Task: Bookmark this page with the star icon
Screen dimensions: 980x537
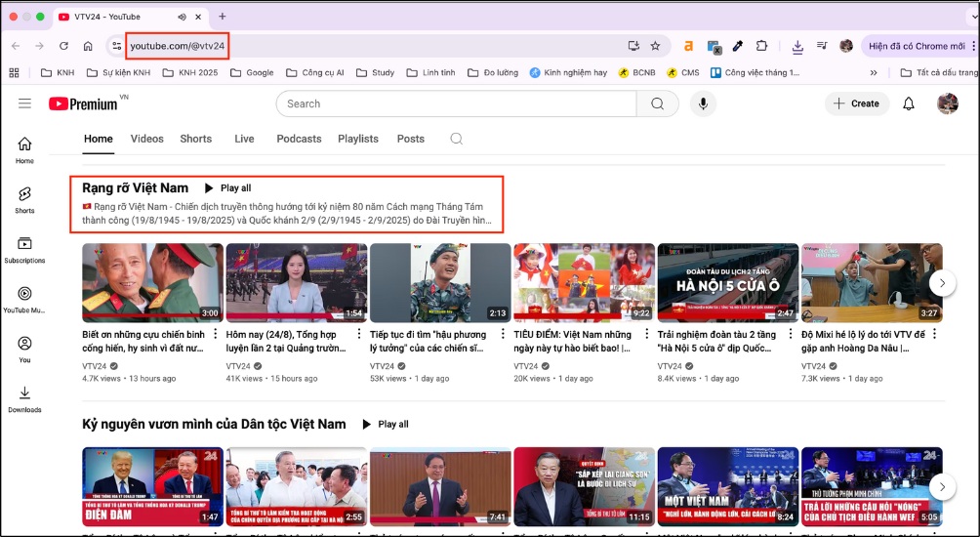Action: 655,46
